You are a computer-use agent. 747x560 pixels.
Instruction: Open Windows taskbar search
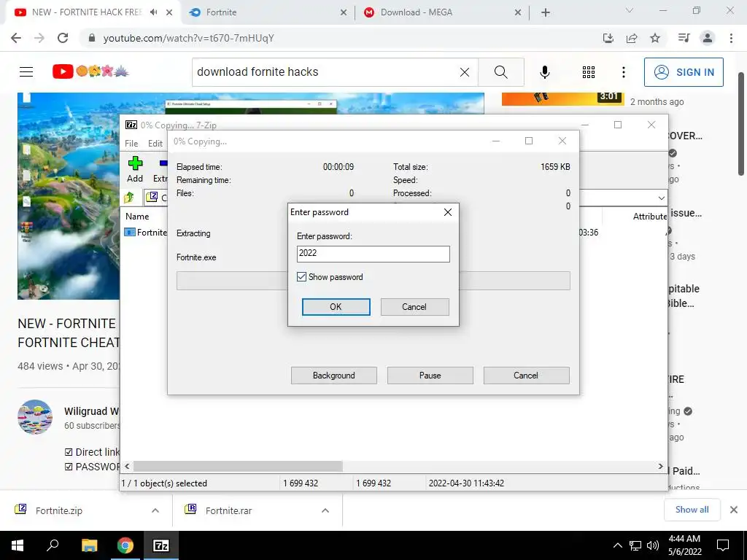click(x=53, y=545)
